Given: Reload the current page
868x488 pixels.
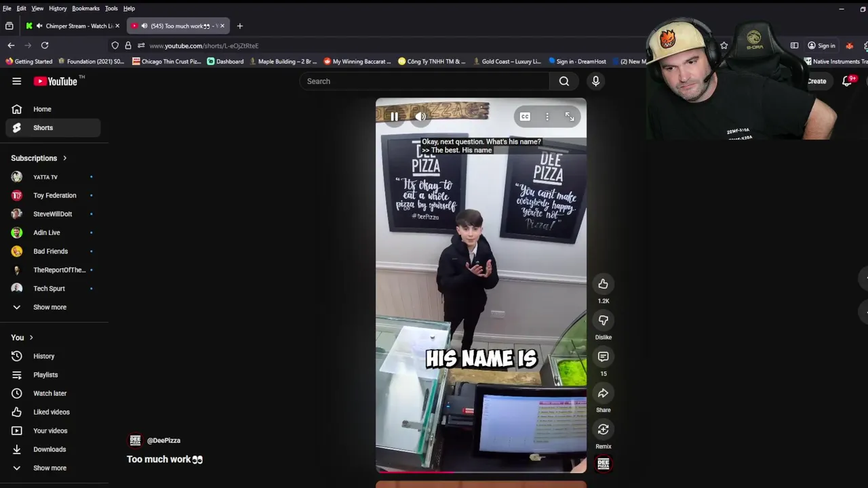Looking at the screenshot, I should [45, 45].
